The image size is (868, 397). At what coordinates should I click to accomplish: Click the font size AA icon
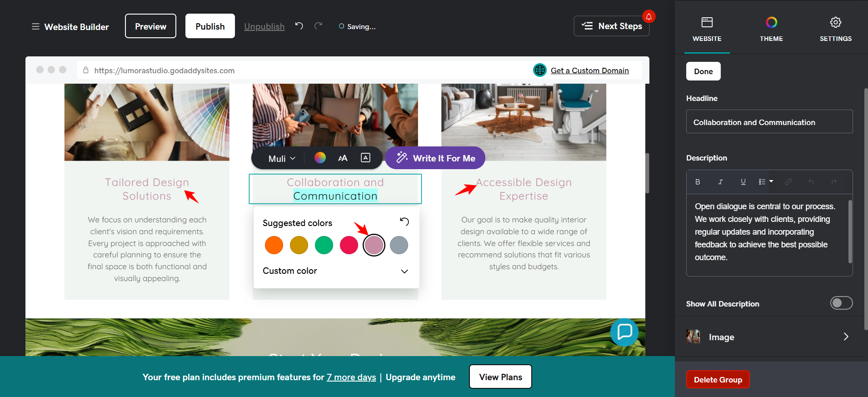[343, 158]
